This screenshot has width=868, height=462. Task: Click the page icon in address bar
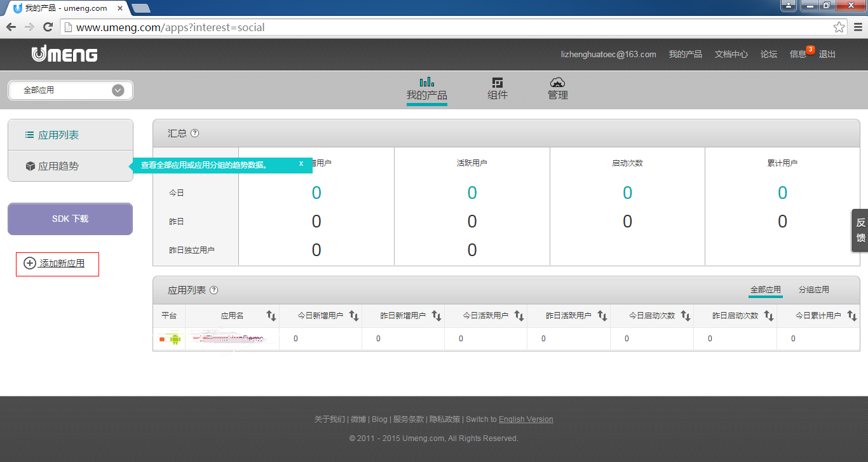coord(68,27)
